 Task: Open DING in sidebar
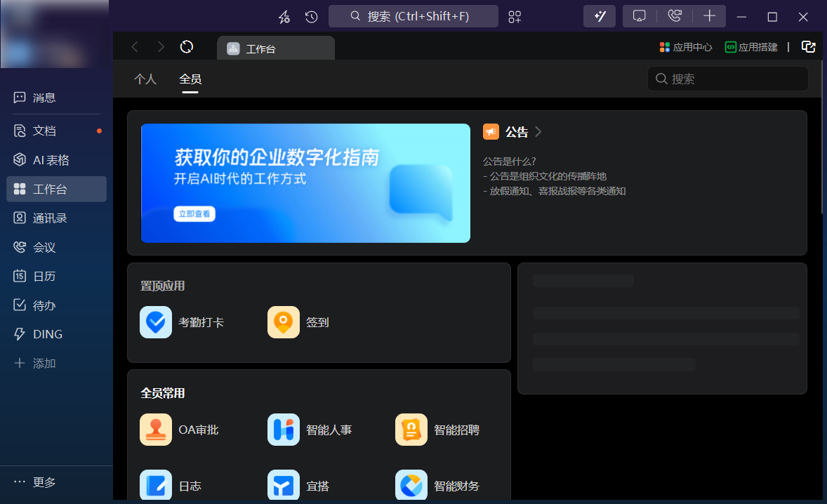tap(56, 334)
